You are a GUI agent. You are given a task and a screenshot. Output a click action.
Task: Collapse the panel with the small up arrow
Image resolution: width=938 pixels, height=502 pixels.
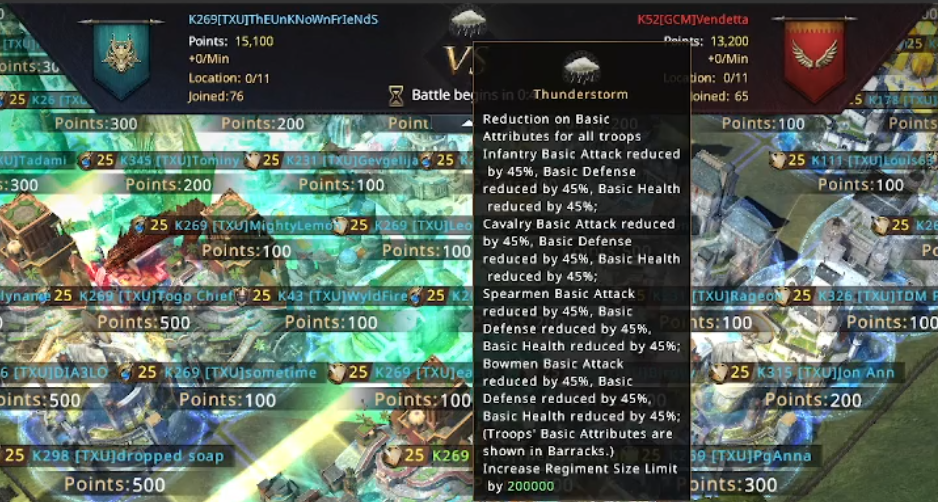[467, 124]
